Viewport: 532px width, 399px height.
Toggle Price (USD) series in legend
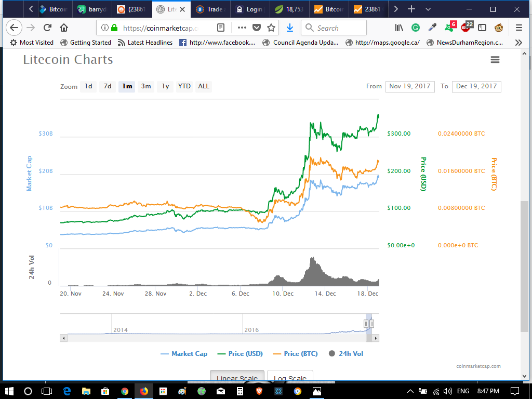coord(240,353)
